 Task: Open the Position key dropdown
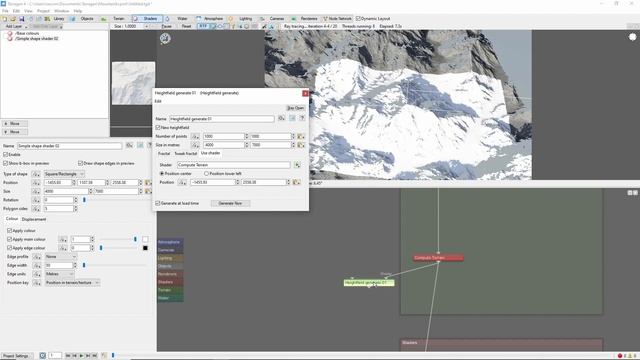[x=72, y=282]
